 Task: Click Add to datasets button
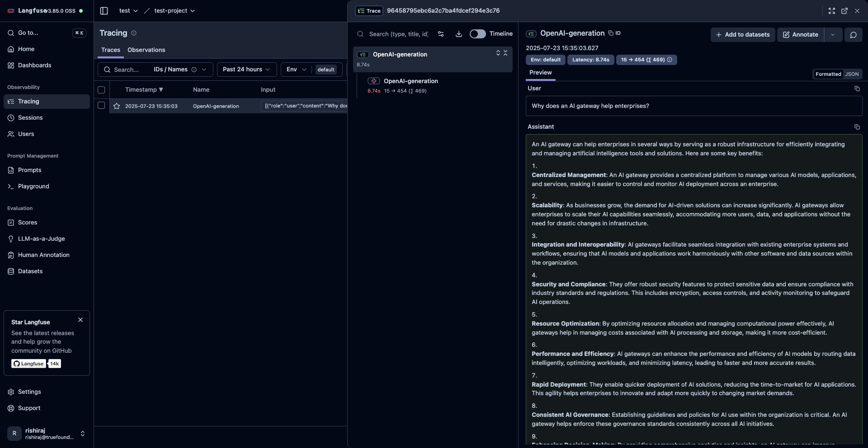pyautogui.click(x=743, y=34)
